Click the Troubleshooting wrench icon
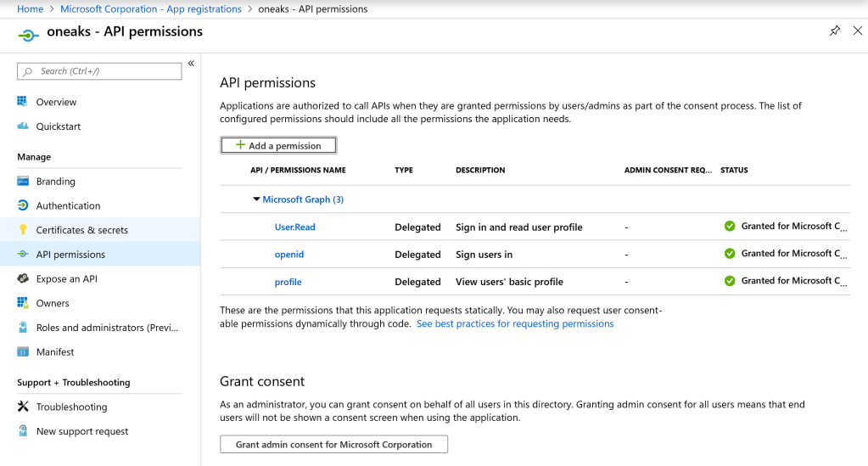 click(23, 407)
